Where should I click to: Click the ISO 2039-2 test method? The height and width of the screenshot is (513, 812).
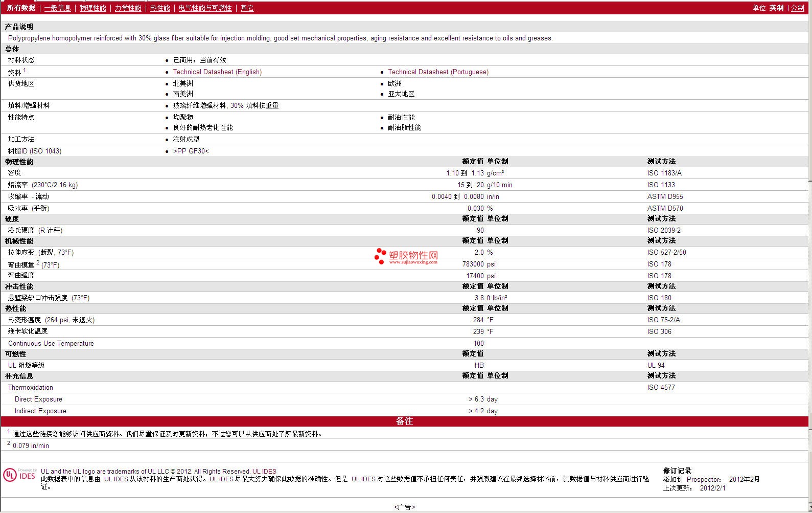[x=664, y=231]
